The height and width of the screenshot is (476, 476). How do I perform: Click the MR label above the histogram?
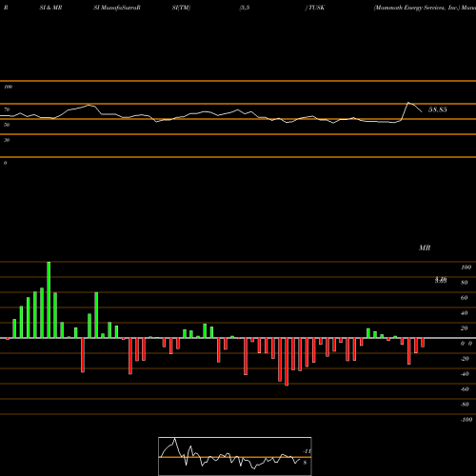[425, 248]
